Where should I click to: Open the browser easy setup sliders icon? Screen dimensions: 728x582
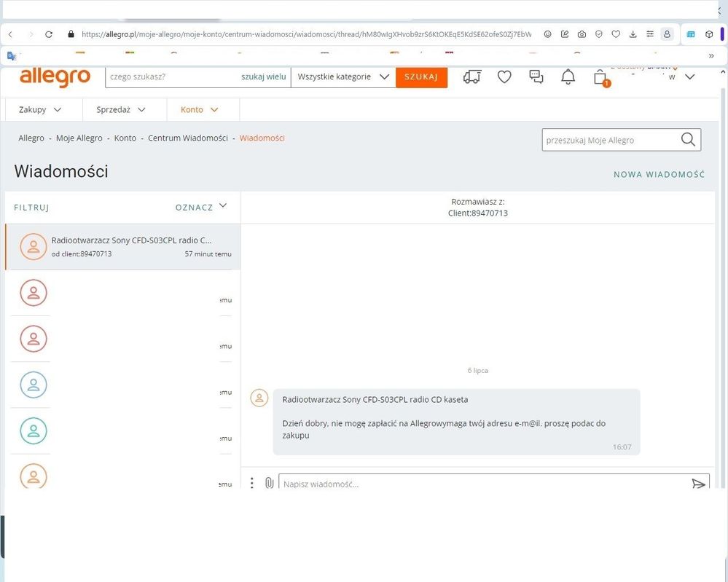click(x=650, y=34)
